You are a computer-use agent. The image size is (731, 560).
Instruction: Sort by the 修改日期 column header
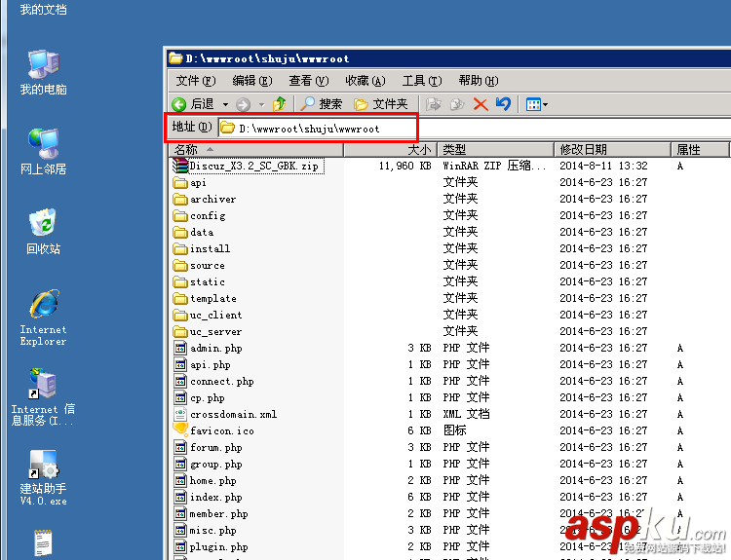[x=613, y=150]
